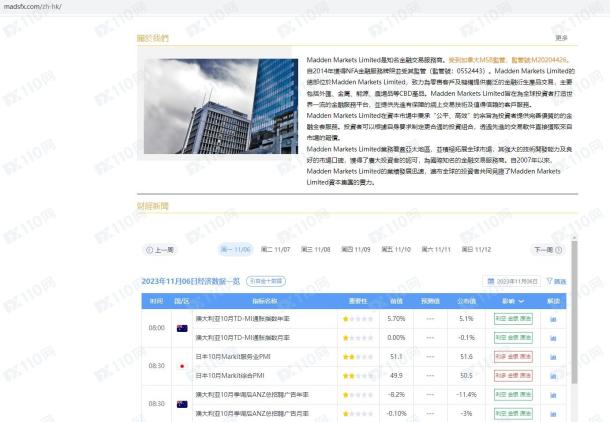Click the two-star rating in the 51.1 row
The image size is (610, 422).
pos(358,357)
